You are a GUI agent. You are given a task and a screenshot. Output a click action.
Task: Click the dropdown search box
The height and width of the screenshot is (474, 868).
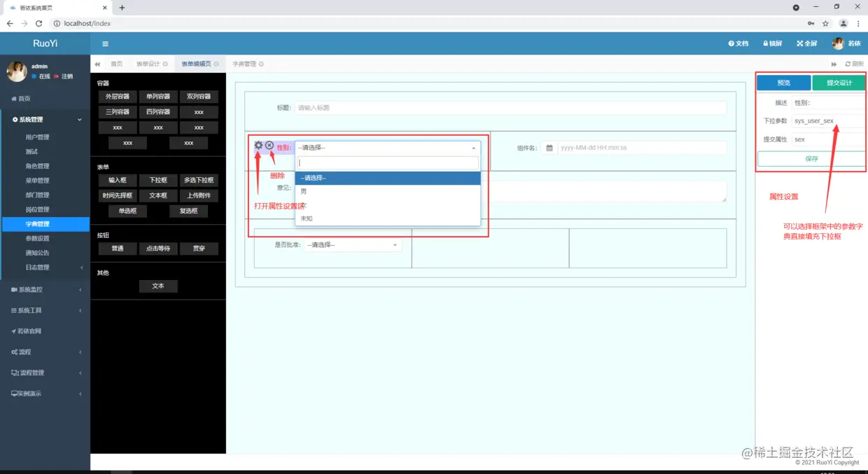(388, 163)
